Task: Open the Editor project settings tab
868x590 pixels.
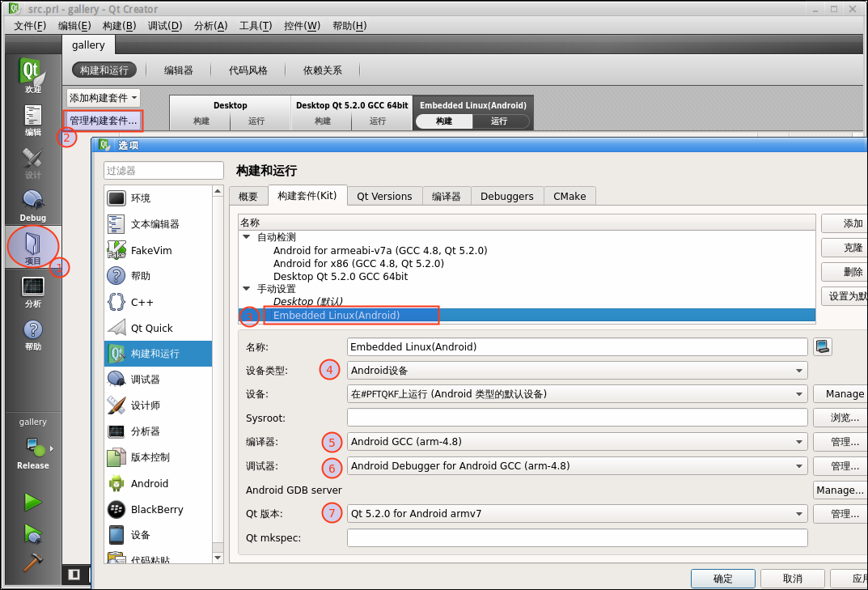Action: (x=178, y=70)
